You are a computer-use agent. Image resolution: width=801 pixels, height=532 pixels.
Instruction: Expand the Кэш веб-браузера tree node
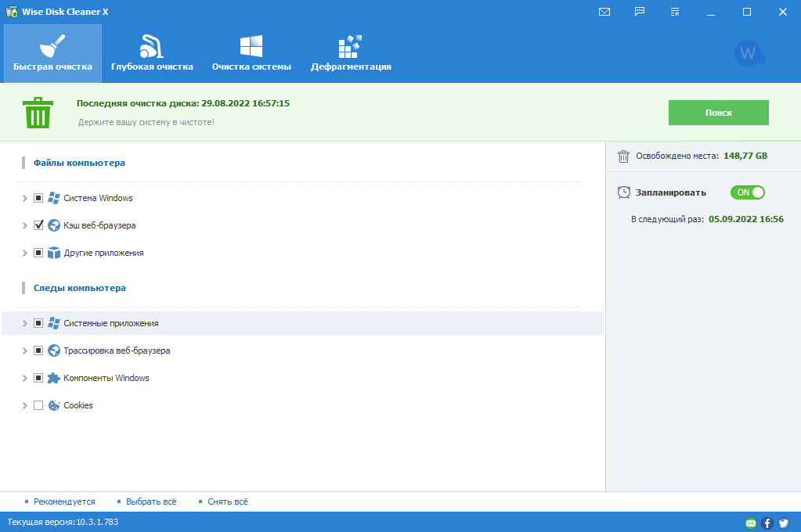pos(24,225)
